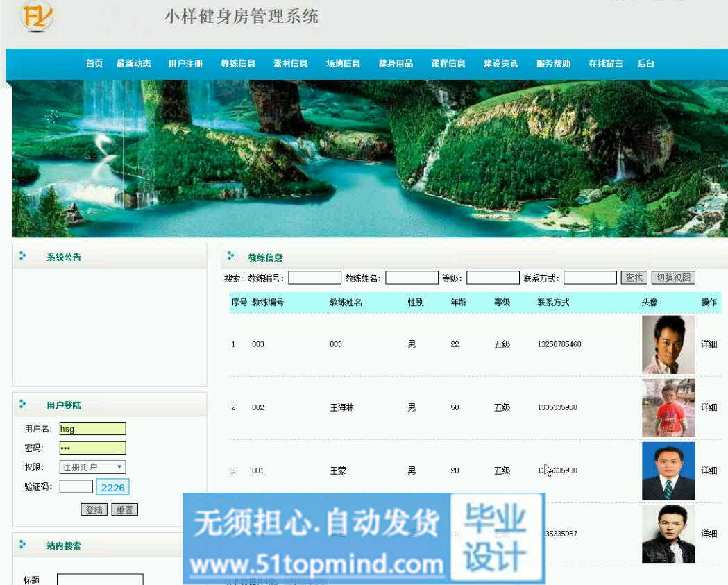728x585 pixels.
Task: Open 器材信息 equipment page
Action: 291,63
